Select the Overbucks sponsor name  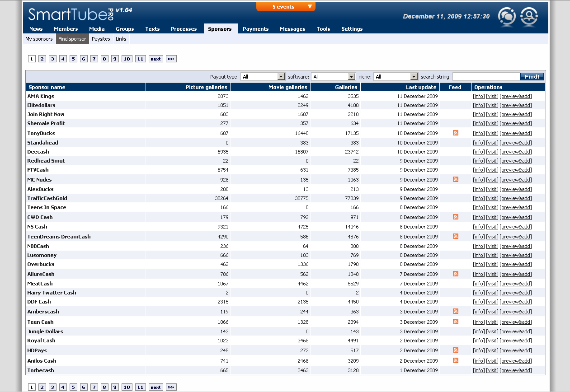click(x=41, y=264)
